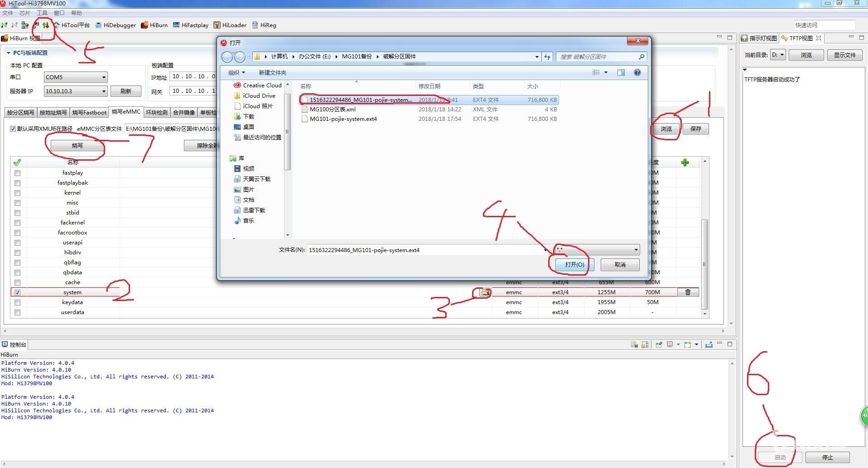Click the 打开(O) button
Viewport: 868px width, 468px height.
[574, 264]
